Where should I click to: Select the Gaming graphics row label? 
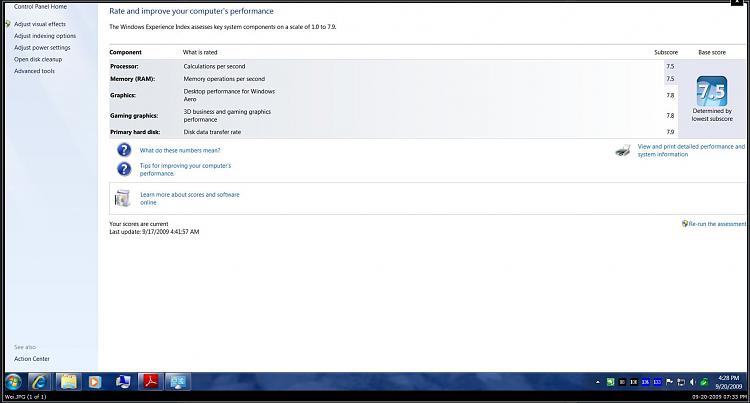click(x=134, y=116)
